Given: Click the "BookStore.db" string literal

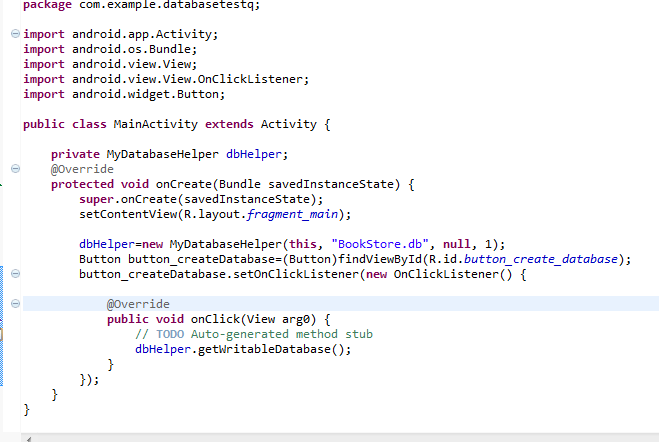Looking at the screenshot, I should pos(380,244).
